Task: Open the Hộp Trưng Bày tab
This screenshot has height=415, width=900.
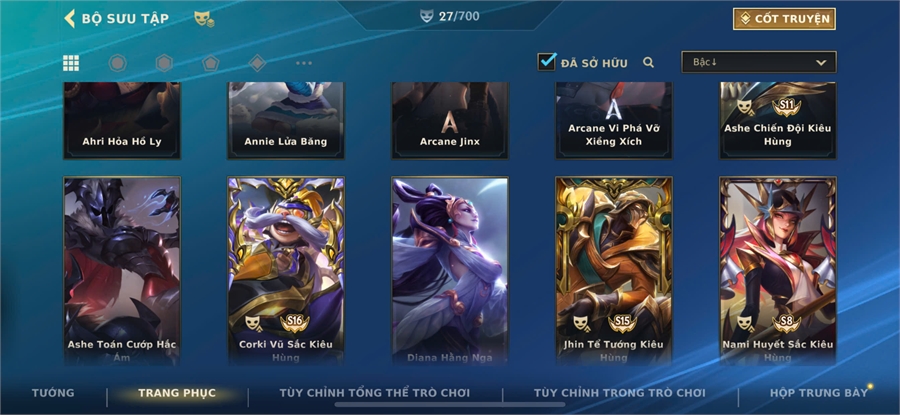Action: pos(818,393)
